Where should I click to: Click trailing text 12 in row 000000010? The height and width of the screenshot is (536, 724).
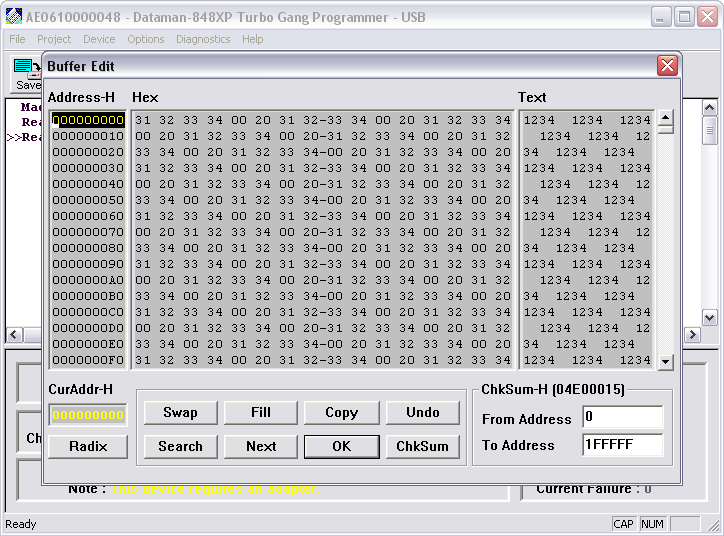point(642,136)
